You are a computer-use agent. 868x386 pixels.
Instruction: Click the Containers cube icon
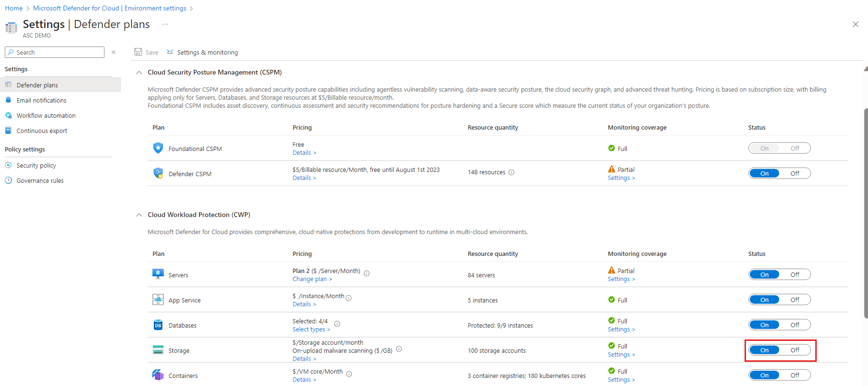click(158, 375)
